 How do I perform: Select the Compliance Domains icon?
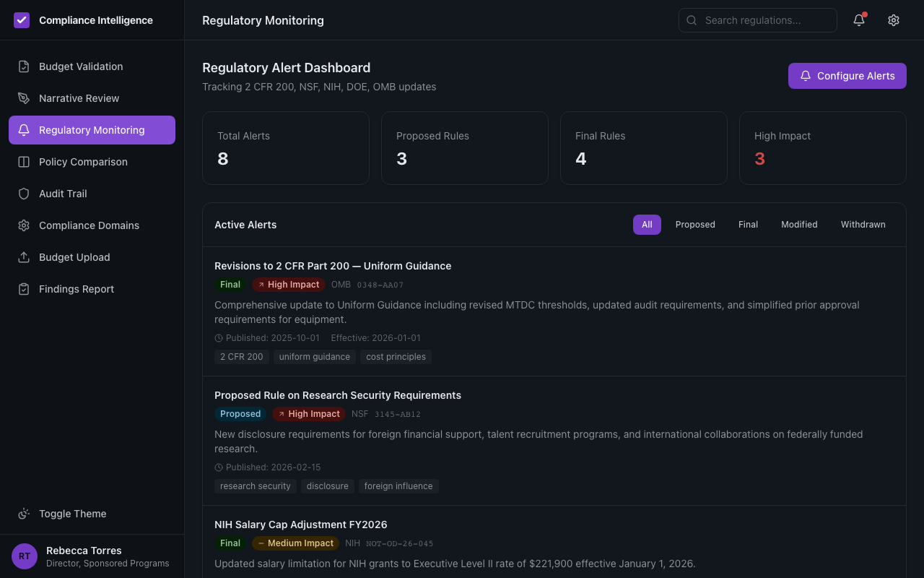[24, 225]
